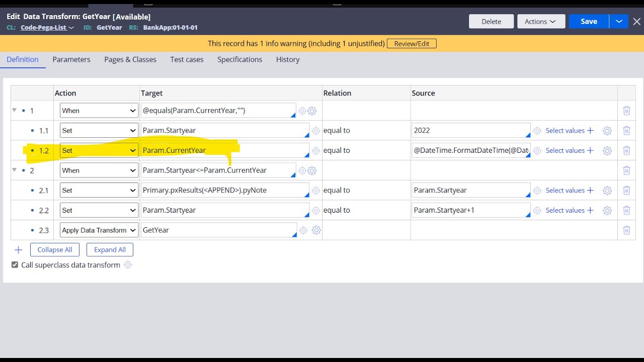Viewport: 644px width, 362px height.
Task: Open Code-Pega-List class dropdown
Action: pyautogui.click(x=47, y=27)
